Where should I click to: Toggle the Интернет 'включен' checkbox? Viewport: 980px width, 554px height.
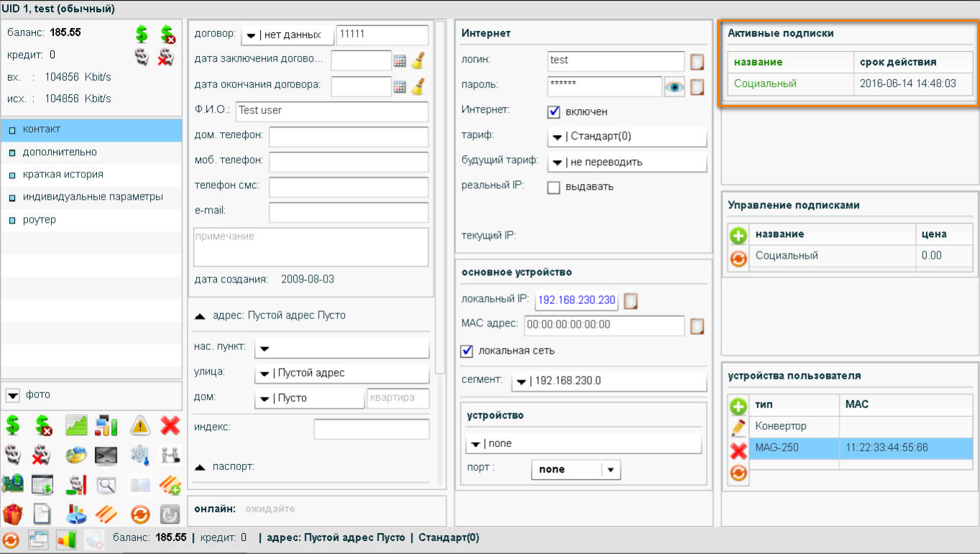(x=554, y=111)
